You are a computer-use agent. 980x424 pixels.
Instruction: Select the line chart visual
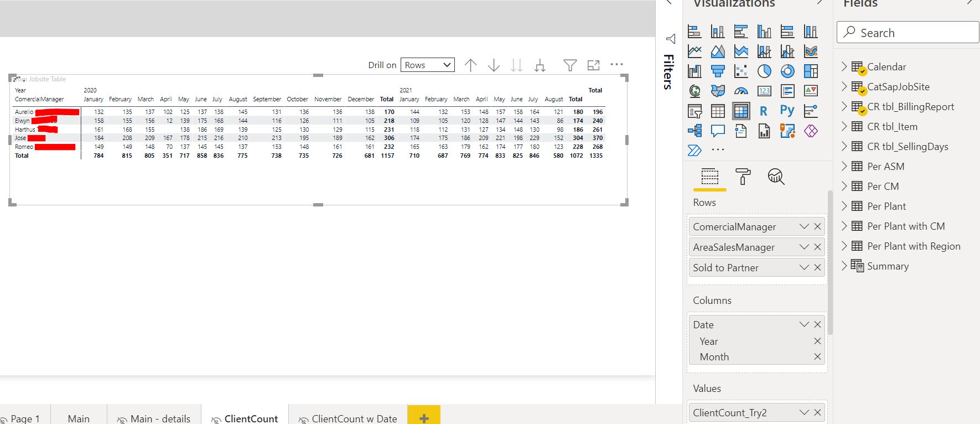694,51
